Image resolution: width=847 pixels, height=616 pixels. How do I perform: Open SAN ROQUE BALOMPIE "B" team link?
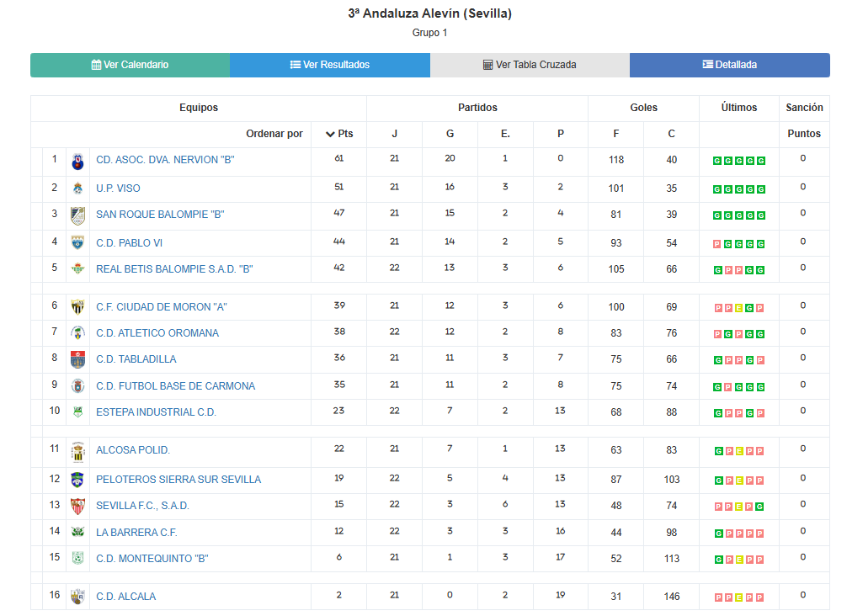(160, 215)
